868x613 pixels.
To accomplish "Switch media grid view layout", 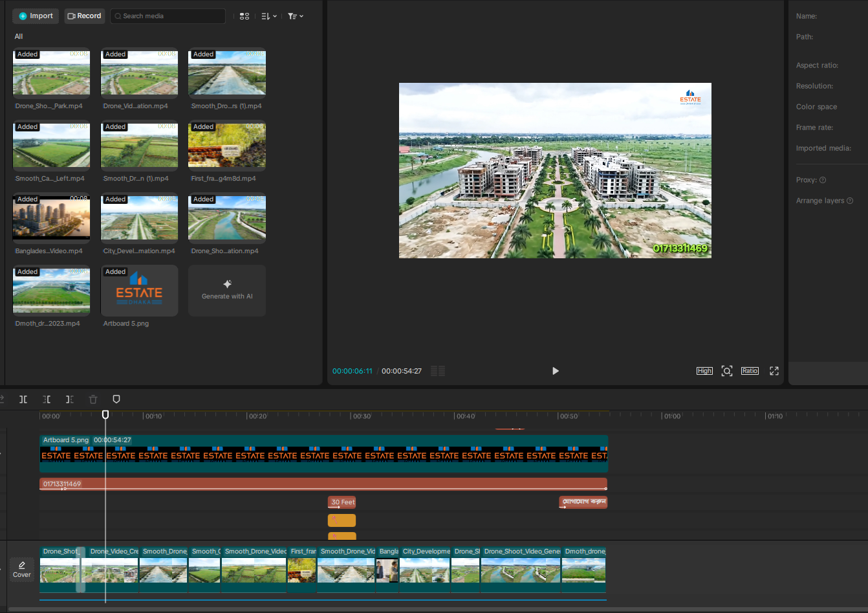I will (x=244, y=16).
